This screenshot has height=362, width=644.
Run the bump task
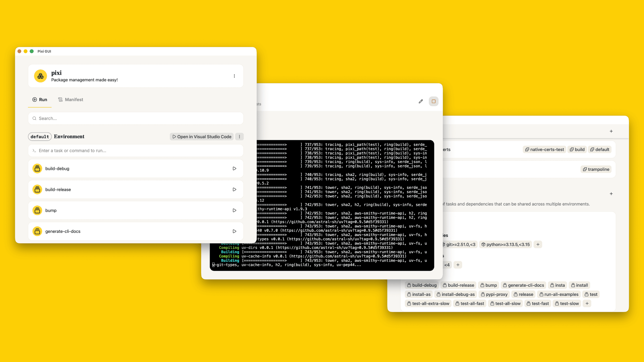[x=234, y=210]
